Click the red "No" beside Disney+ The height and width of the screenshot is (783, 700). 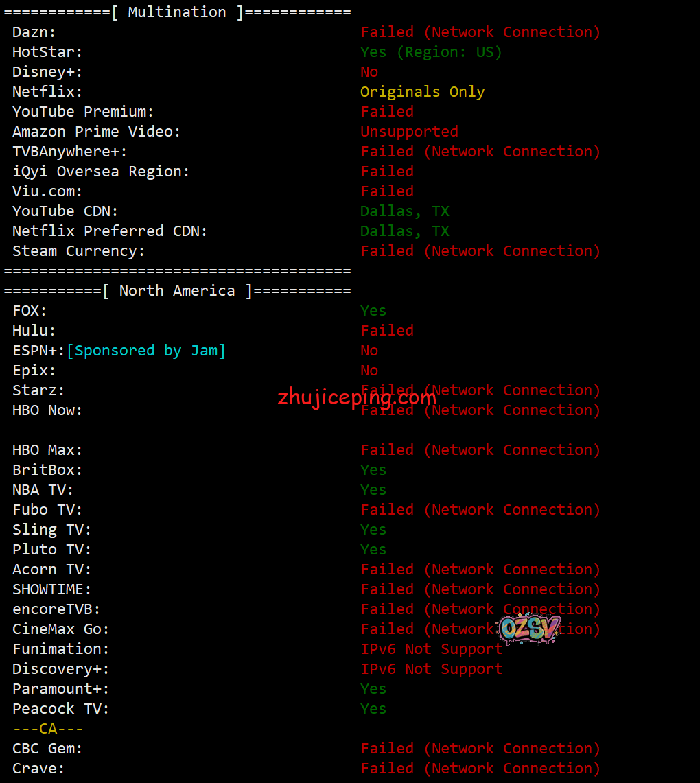[369, 72]
